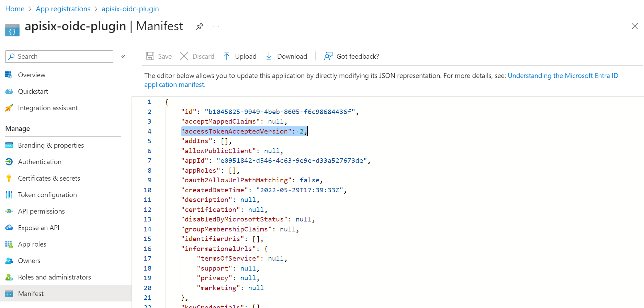Click the Save button label
This screenshot has width=644, height=308.
point(165,56)
